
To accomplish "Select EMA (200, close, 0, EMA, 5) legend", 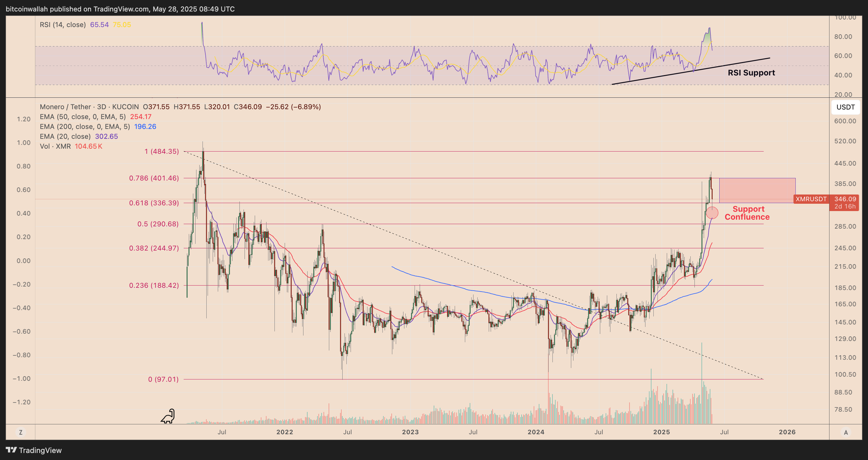I will (x=85, y=126).
